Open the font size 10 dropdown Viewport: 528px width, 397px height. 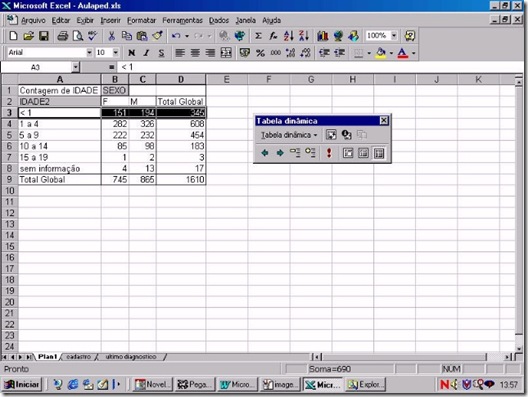click(x=116, y=53)
